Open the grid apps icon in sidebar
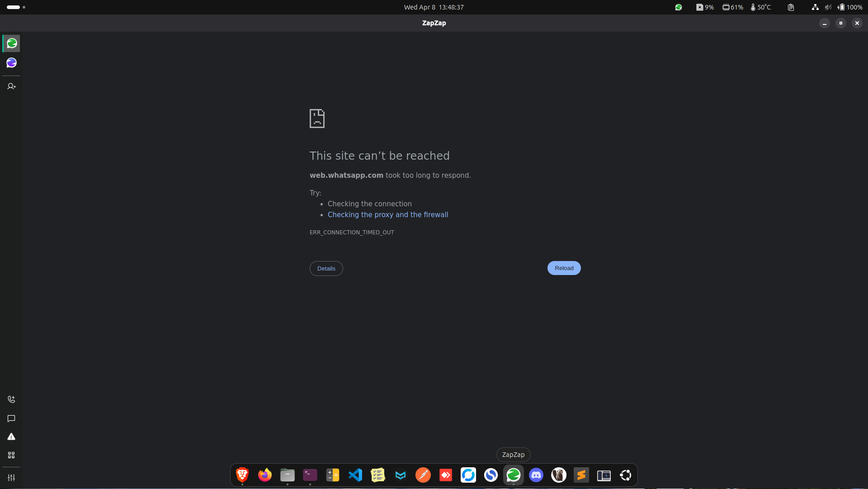 [12, 455]
